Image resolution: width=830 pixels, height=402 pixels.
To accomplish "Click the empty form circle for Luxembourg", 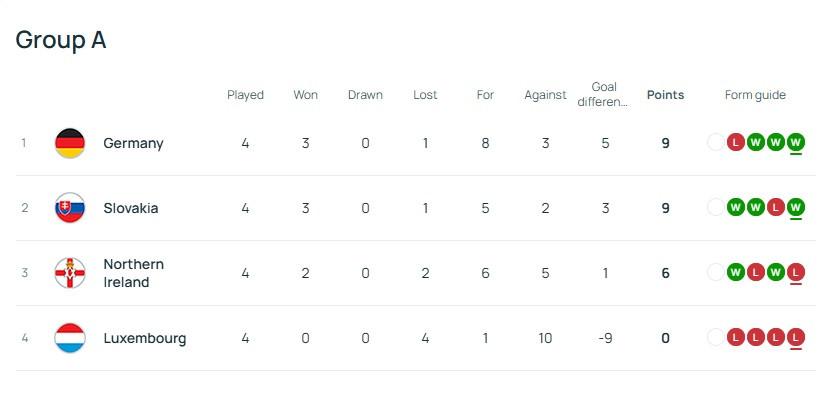I will (716, 337).
